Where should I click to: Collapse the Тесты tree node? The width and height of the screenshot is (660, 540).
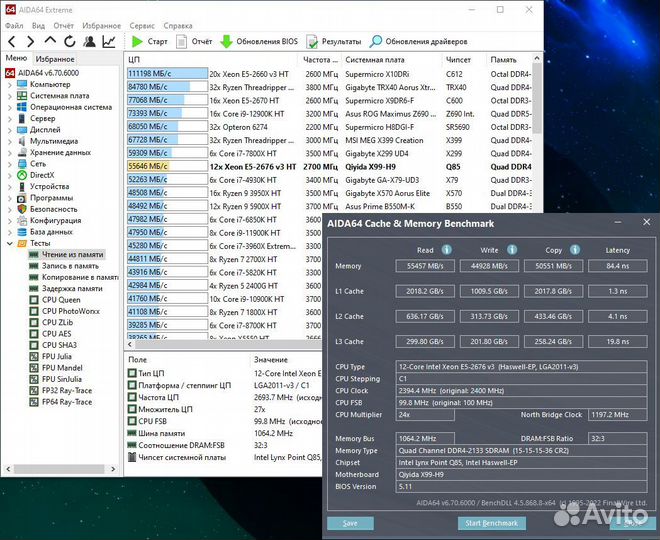click(x=10, y=243)
